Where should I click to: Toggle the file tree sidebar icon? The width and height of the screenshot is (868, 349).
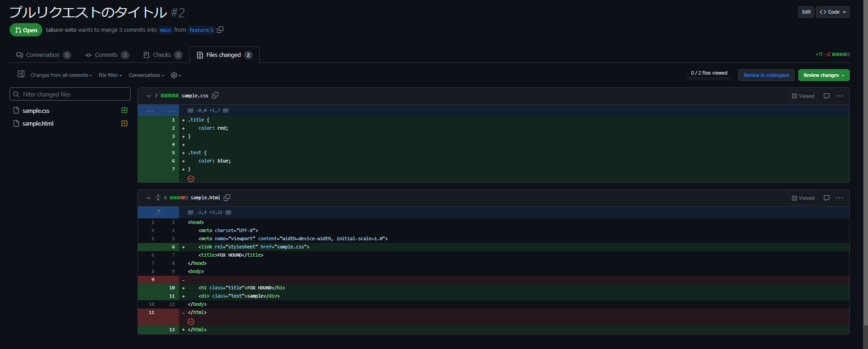pyautogui.click(x=21, y=74)
